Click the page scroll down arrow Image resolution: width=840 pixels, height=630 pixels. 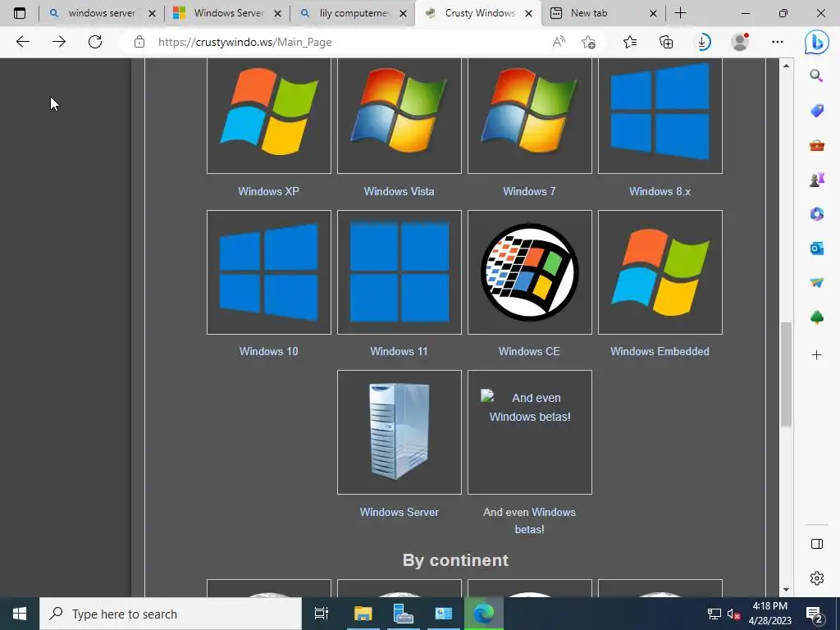pos(786,590)
